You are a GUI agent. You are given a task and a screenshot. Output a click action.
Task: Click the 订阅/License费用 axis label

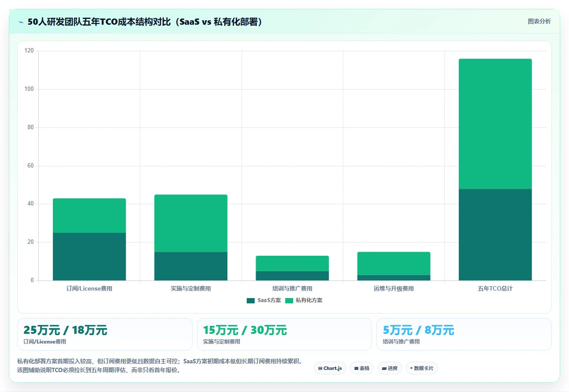(89, 289)
